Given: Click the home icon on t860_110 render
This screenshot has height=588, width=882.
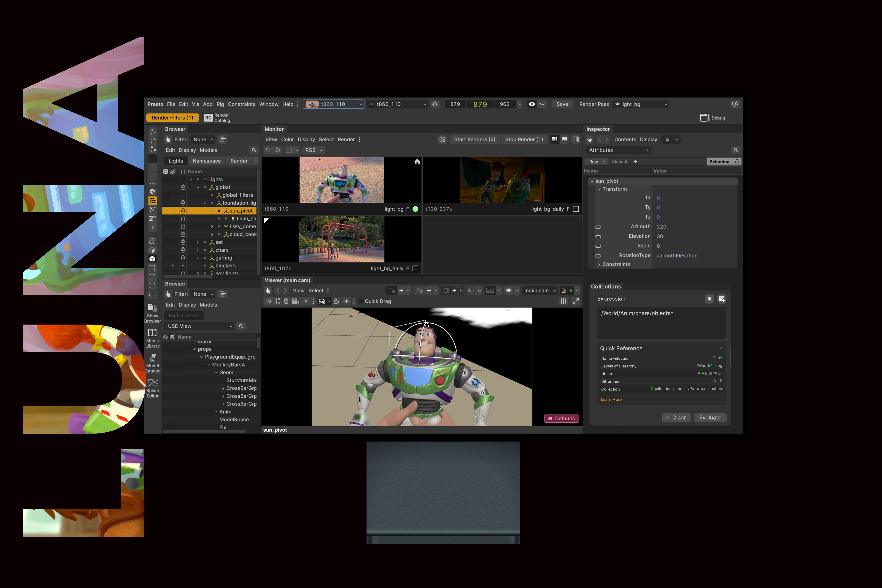Looking at the screenshot, I should coord(417,162).
